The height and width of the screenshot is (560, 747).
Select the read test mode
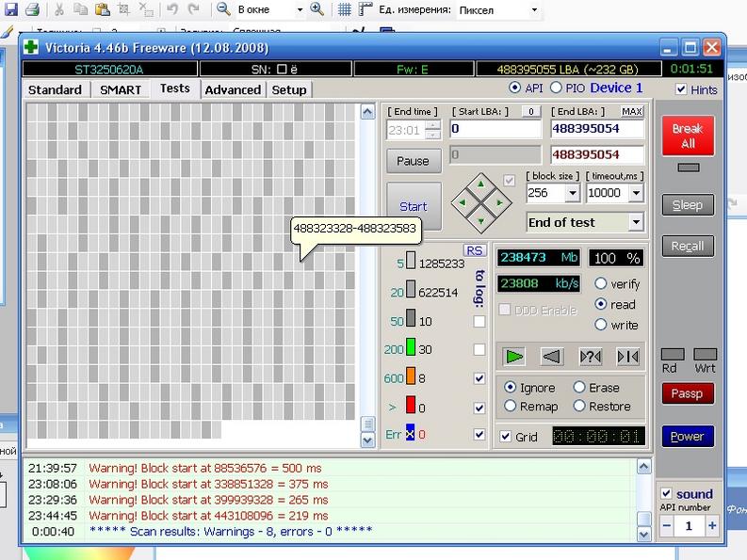pyautogui.click(x=601, y=304)
